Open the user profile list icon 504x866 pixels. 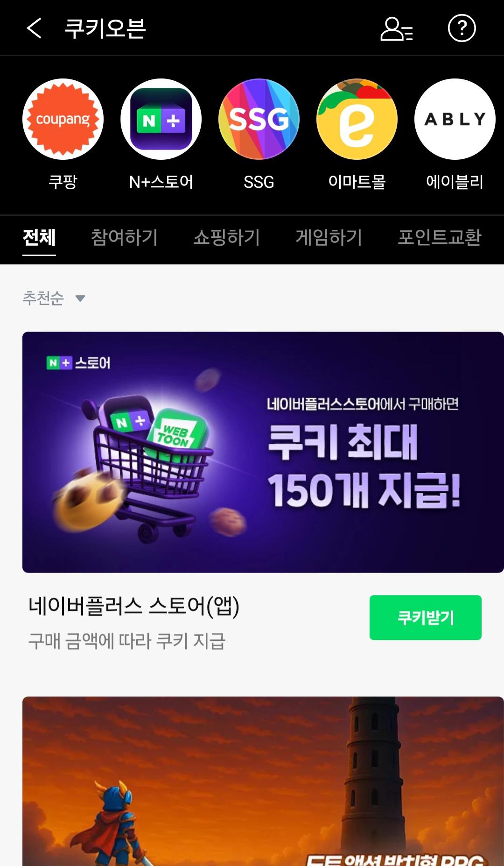pos(397,29)
